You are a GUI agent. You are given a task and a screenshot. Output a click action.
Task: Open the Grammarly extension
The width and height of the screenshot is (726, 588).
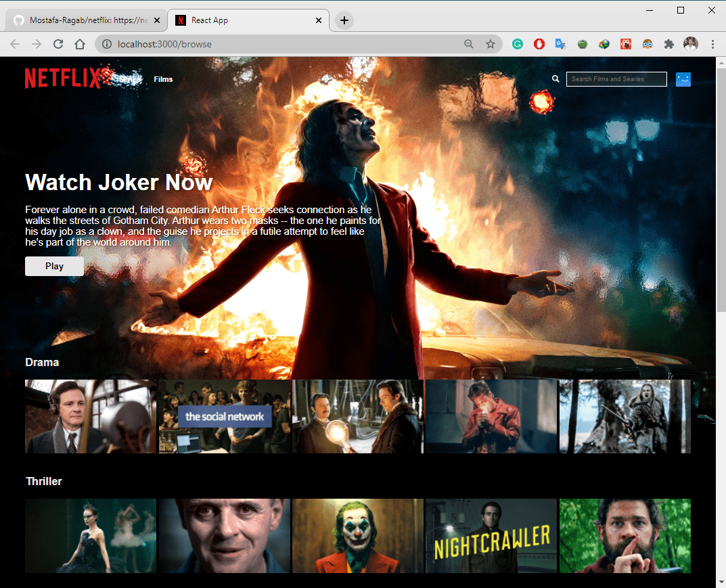[518, 44]
